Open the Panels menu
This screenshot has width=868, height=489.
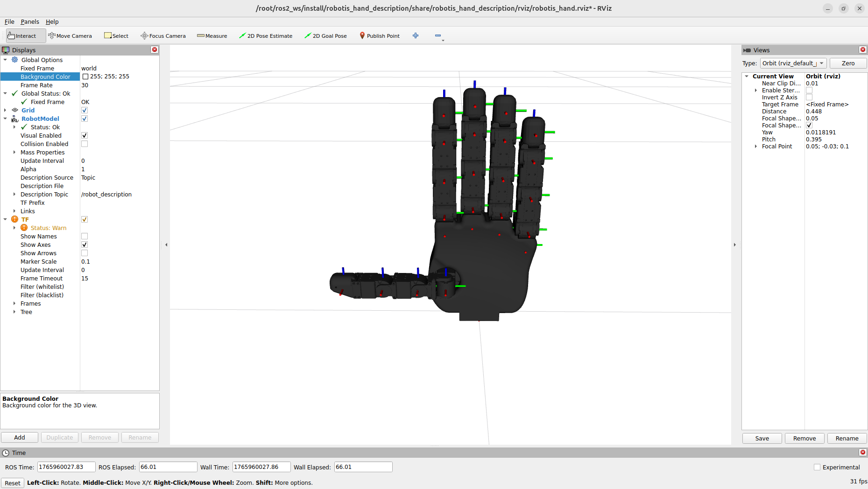tap(30, 21)
